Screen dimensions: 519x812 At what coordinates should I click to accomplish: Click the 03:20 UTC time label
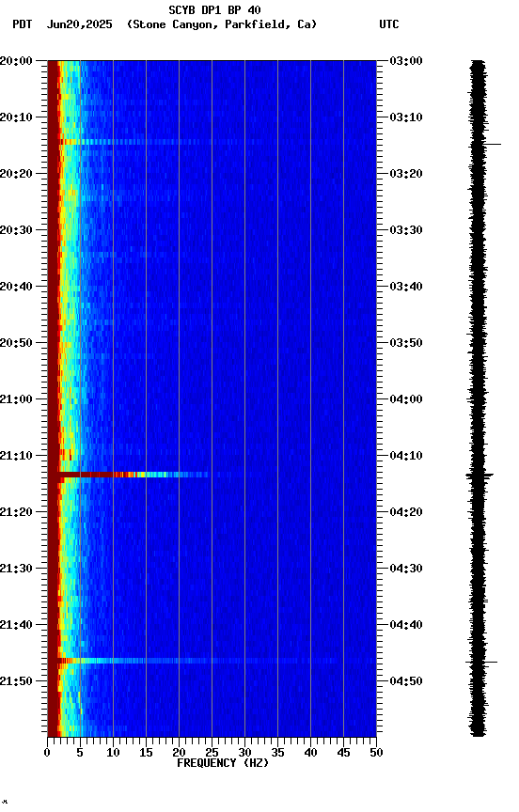[x=406, y=174]
